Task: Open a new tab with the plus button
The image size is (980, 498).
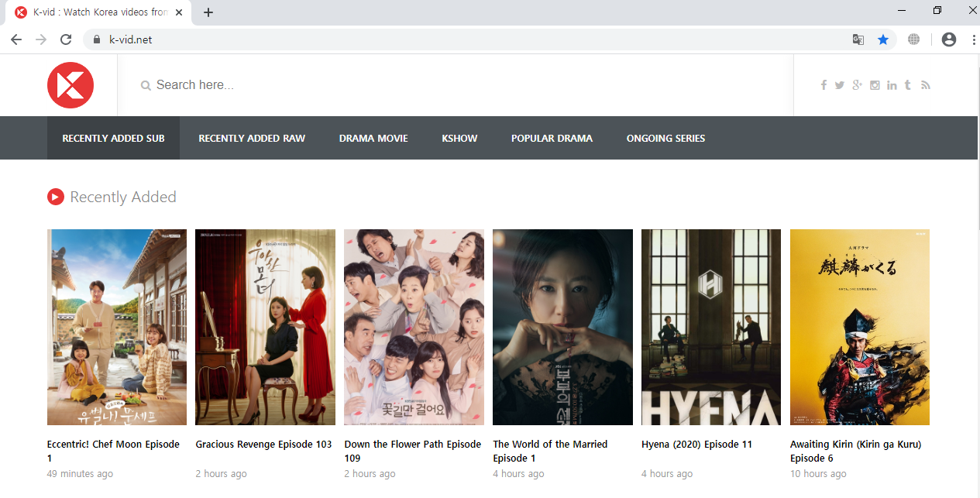Action: pos(208,12)
